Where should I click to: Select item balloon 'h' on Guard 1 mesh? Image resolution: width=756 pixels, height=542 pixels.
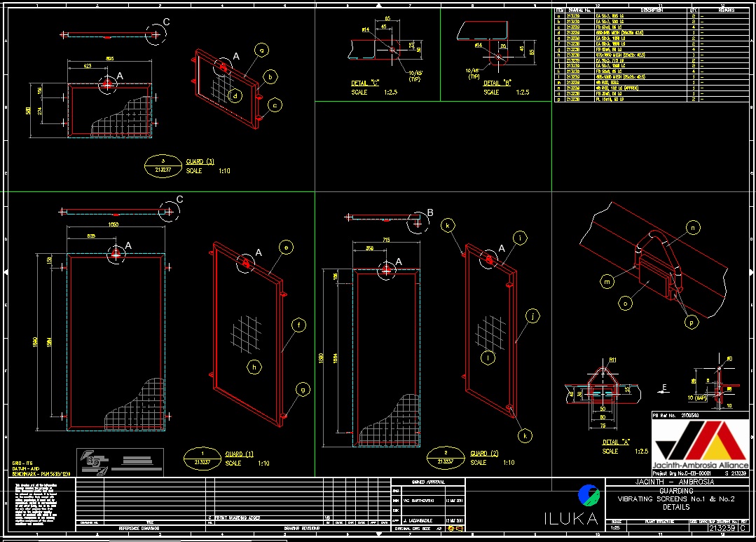click(253, 366)
